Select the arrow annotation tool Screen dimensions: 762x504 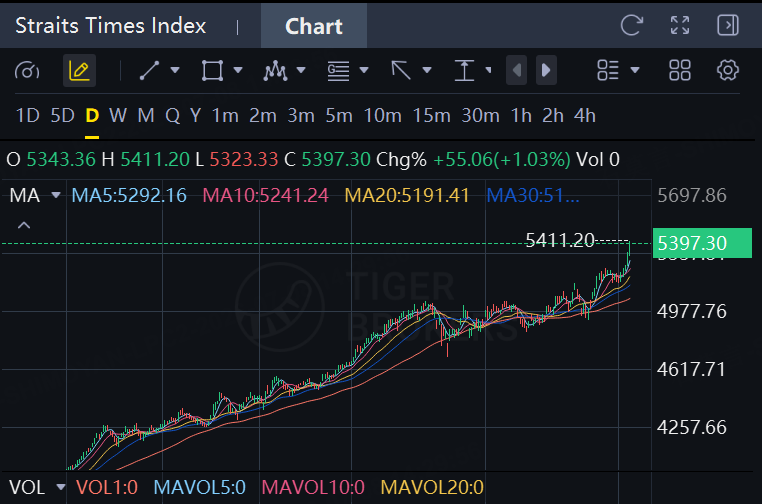401,70
